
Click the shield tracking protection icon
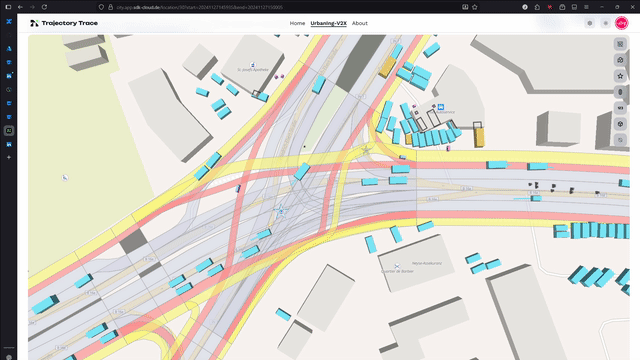101,7
